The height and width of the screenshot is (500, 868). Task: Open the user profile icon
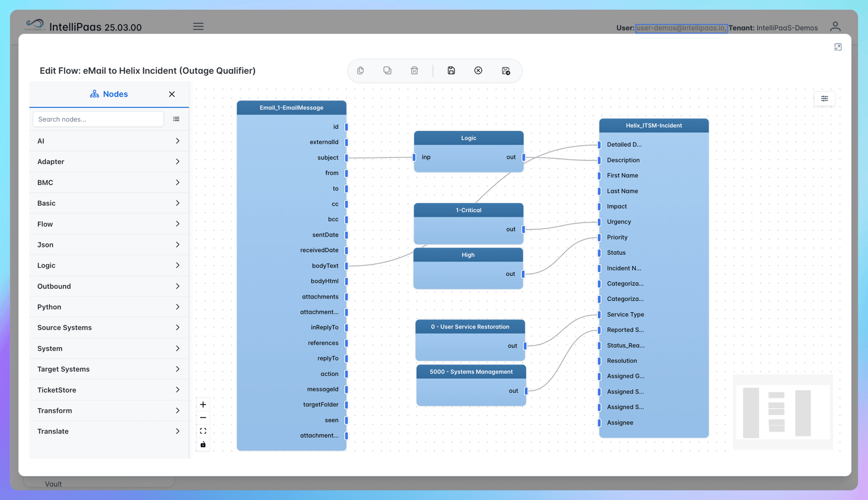pyautogui.click(x=835, y=26)
